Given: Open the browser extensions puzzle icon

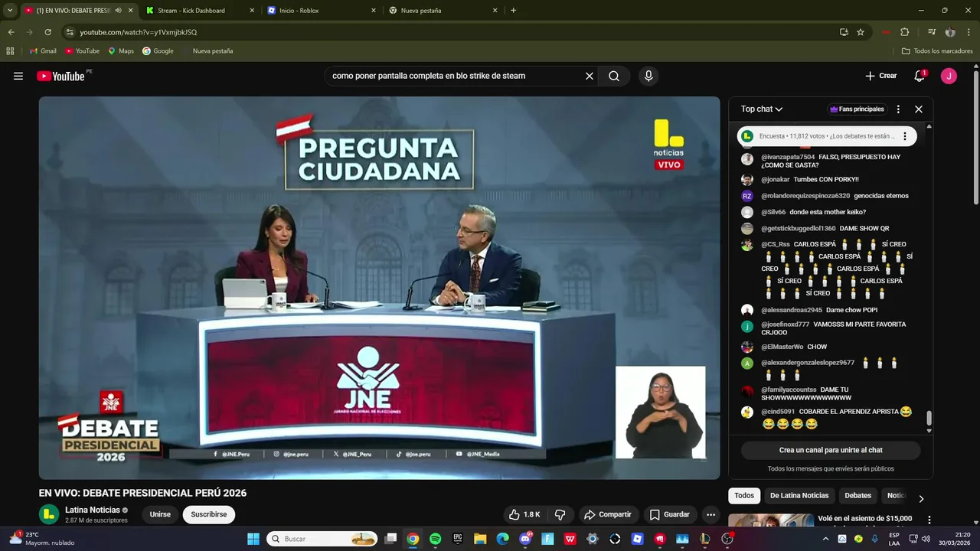Looking at the screenshot, I should click(x=904, y=32).
